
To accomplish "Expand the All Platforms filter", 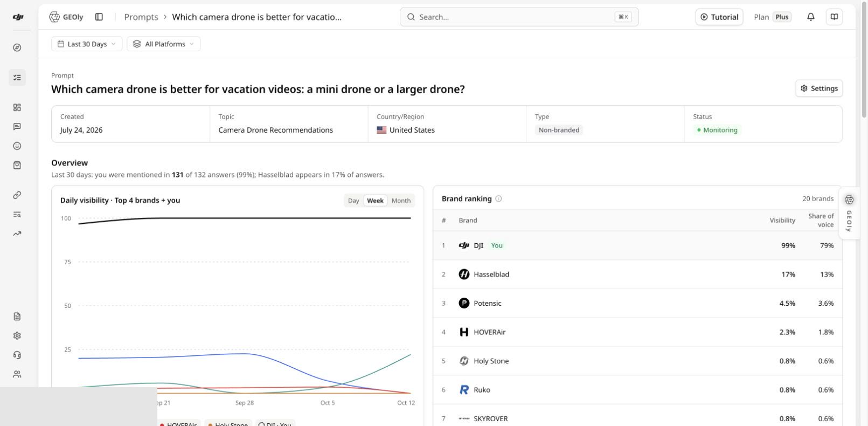I will tap(164, 44).
